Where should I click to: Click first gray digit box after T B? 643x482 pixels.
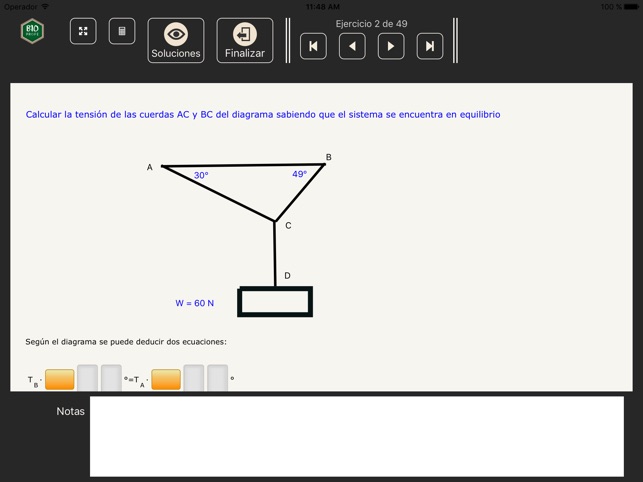tap(88, 377)
